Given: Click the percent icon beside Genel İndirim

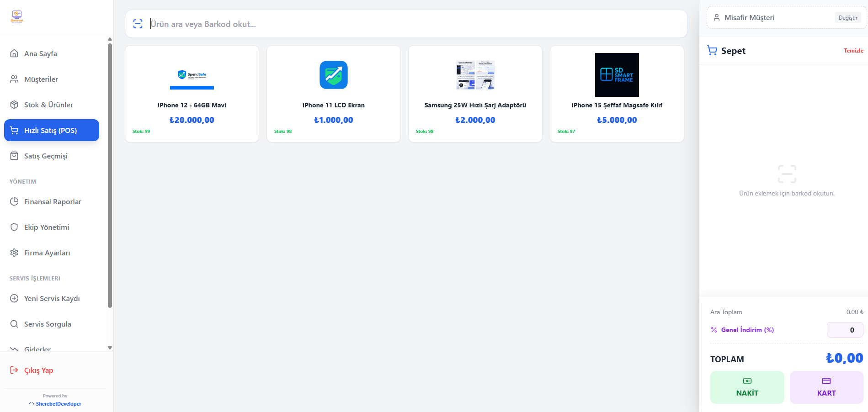Looking at the screenshot, I should pos(714,330).
